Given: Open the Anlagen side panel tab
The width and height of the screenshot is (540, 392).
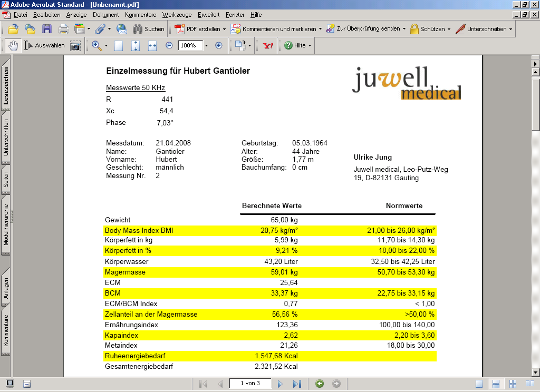Looking at the screenshot, I should [x=6, y=288].
